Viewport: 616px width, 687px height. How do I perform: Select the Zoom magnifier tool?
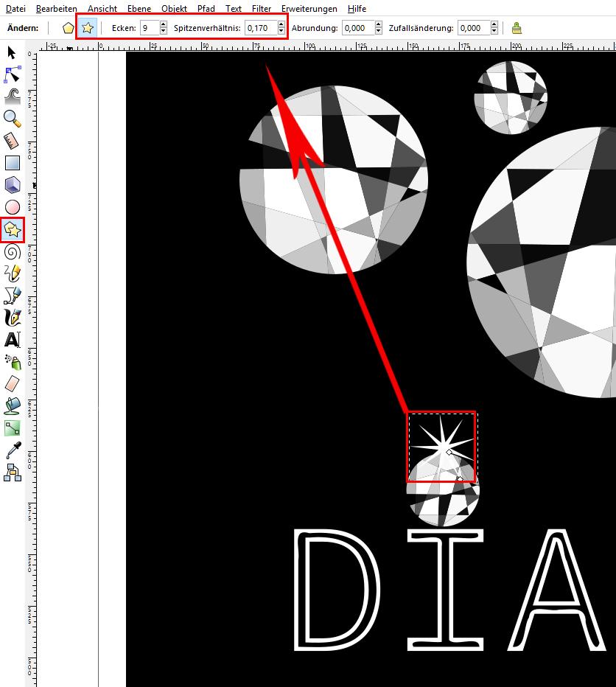(13, 118)
